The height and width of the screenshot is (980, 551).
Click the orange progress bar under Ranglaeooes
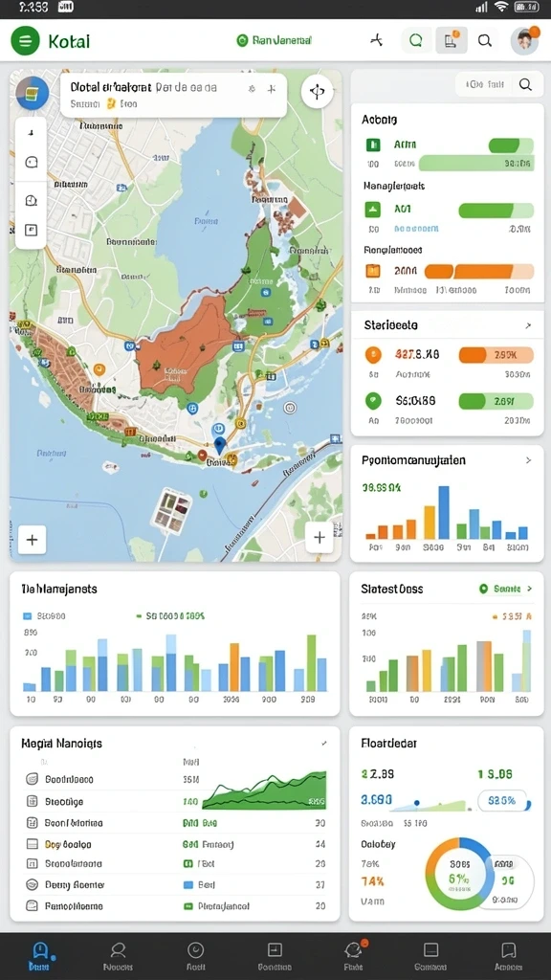pos(479,271)
